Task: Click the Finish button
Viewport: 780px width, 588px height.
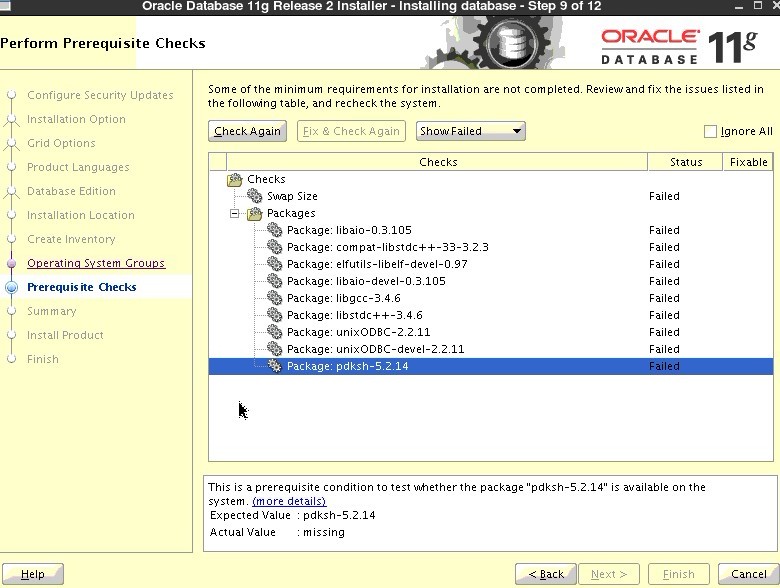Action: (679, 574)
